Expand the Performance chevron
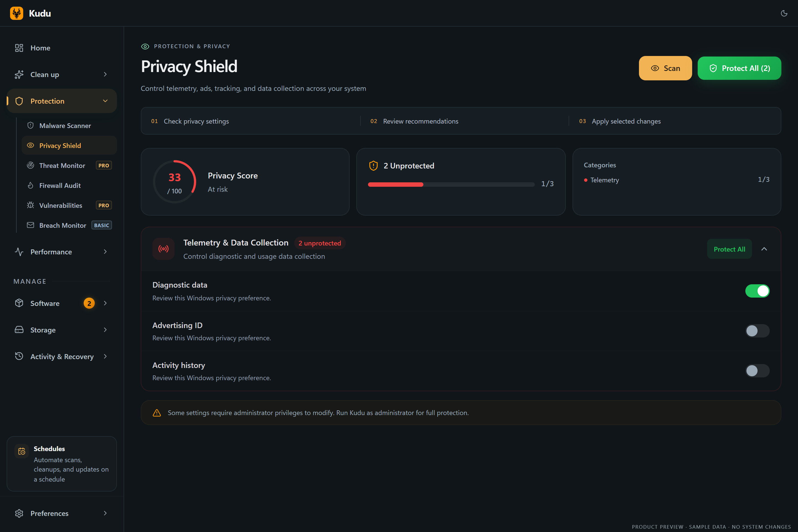 point(105,252)
